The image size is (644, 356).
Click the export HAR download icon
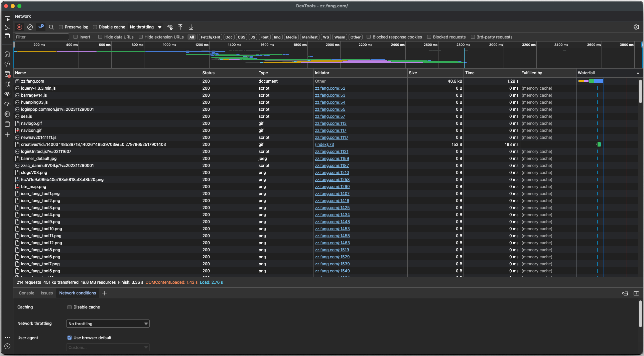191,27
